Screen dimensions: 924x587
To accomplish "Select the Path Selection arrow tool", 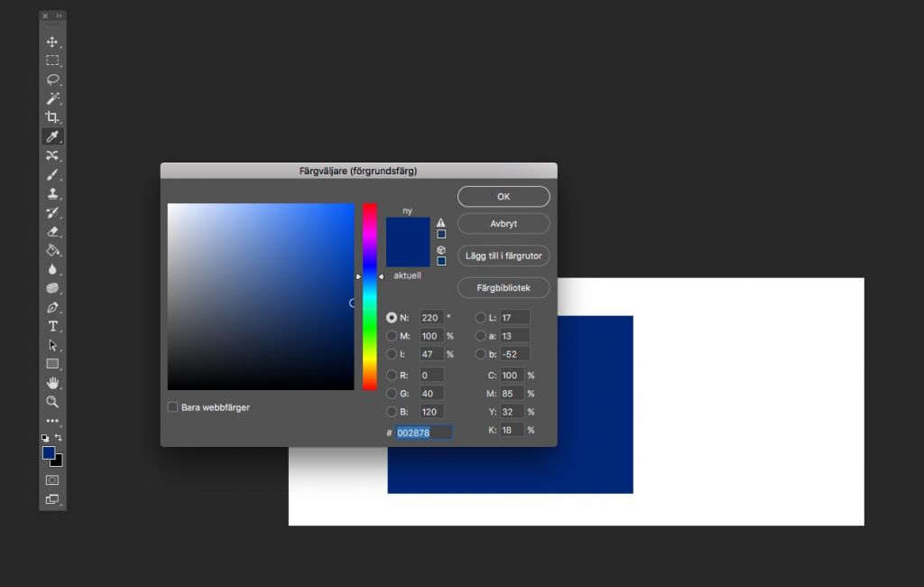I will click(x=52, y=345).
